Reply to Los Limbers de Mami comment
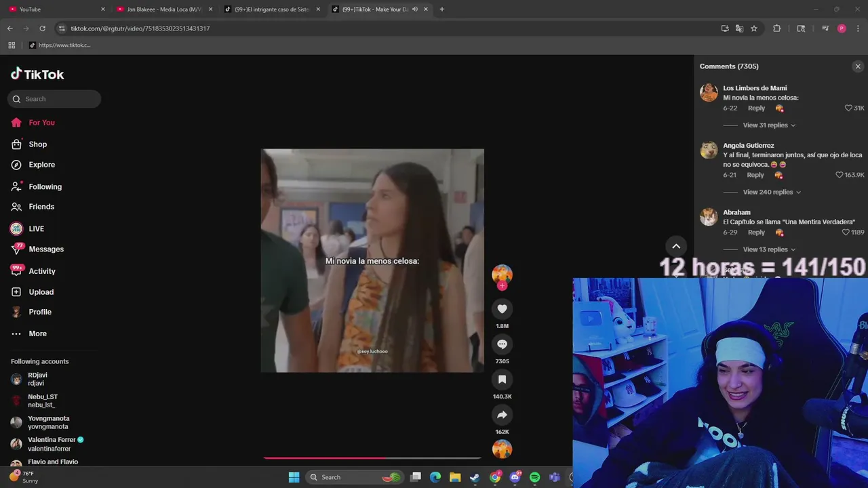868x488 pixels. pyautogui.click(x=756, y=108)
